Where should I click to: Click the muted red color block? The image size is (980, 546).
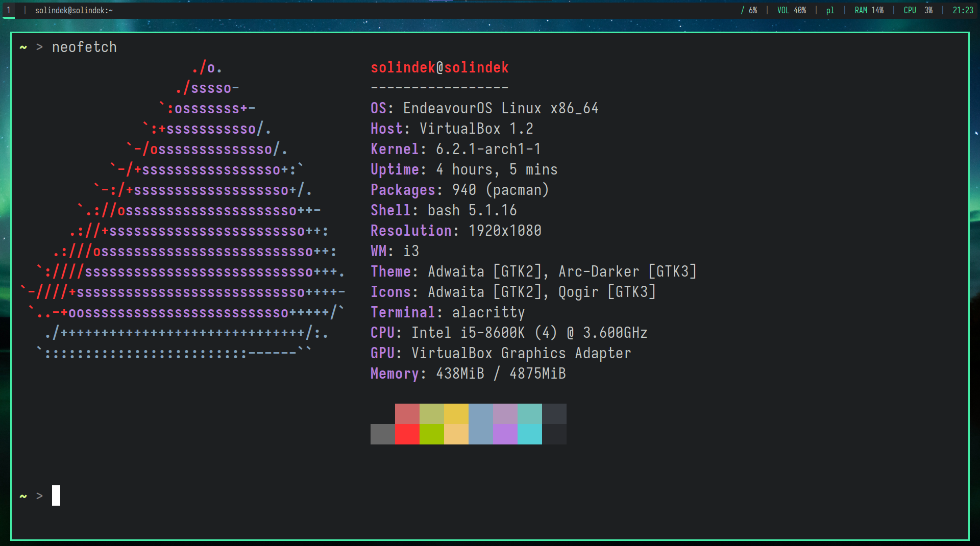[x=407, y=414]
